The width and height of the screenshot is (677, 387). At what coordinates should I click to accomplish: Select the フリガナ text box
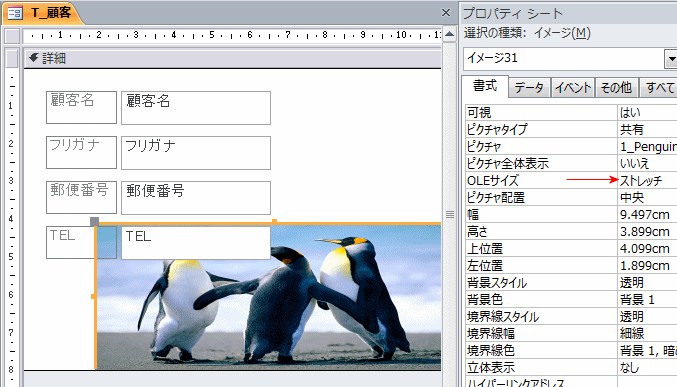[x=196, y=153]
